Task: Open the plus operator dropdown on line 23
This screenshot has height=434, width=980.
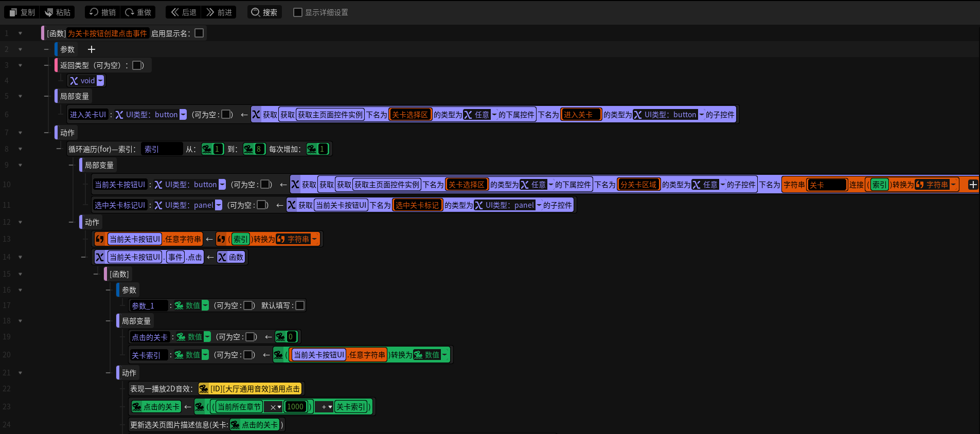Action: (x=326, y=407)
